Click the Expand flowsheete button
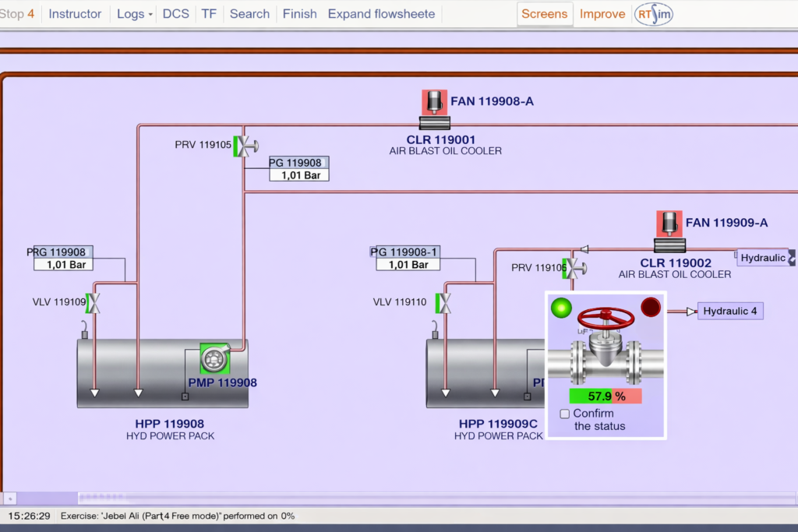The width and height of the screenshot is (798, 532). point(381,14)
